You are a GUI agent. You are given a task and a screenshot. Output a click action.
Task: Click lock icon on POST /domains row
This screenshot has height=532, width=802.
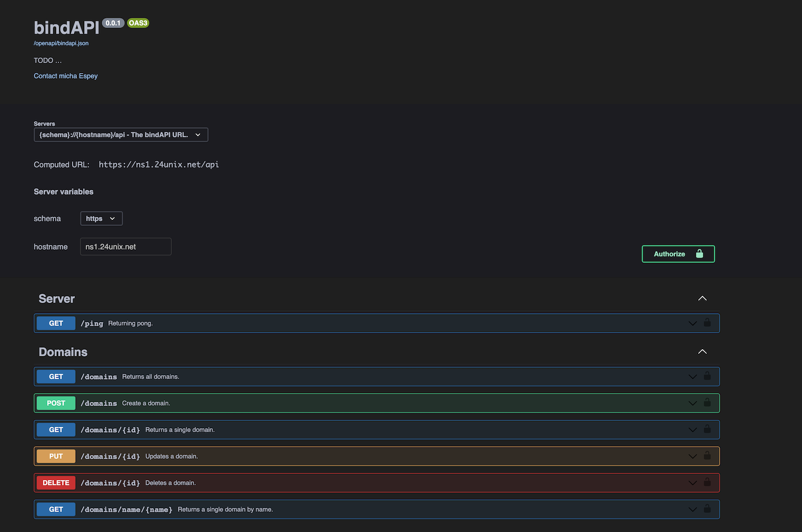coord(707,402)
